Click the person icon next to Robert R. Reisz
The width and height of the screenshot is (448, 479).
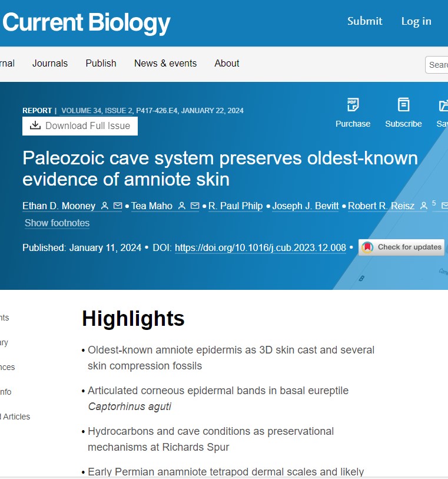[x=424, y=206]
